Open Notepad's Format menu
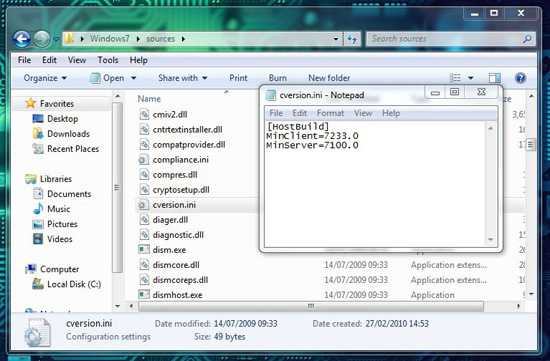Image resolution: width=550 pixels, height=361 pixels. [330, 113]
